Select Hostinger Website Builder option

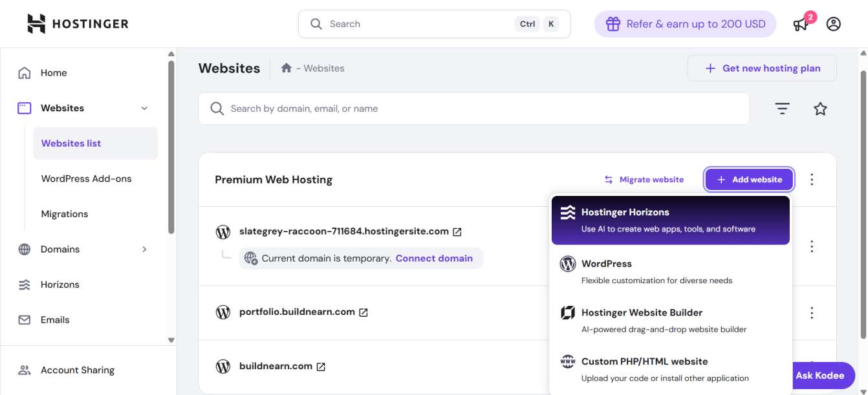(x=670, y=321)
